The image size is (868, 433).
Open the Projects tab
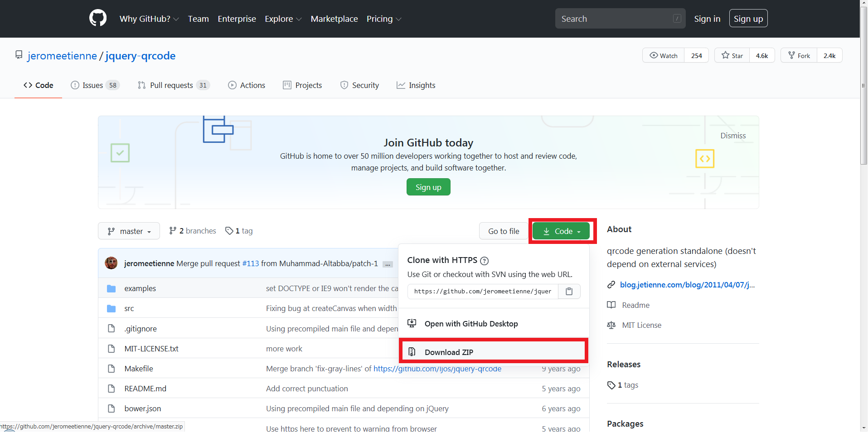(x=302, y=85)
